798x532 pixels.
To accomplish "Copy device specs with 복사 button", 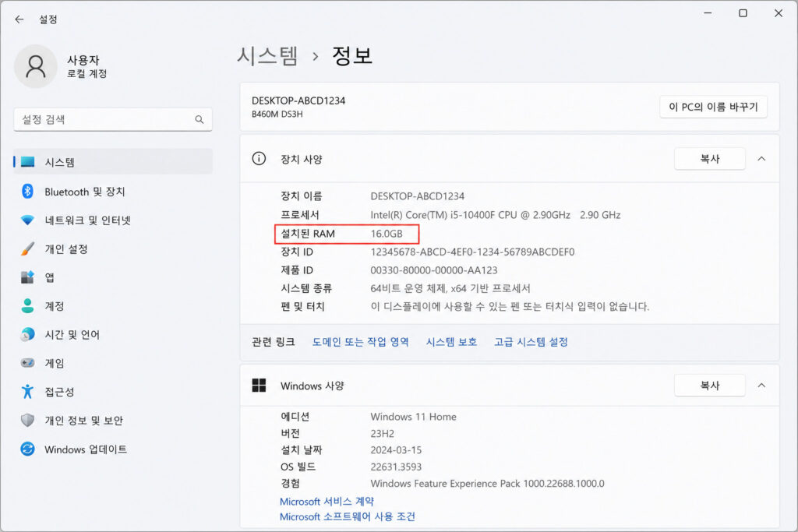I will click(x=709, y=159).
